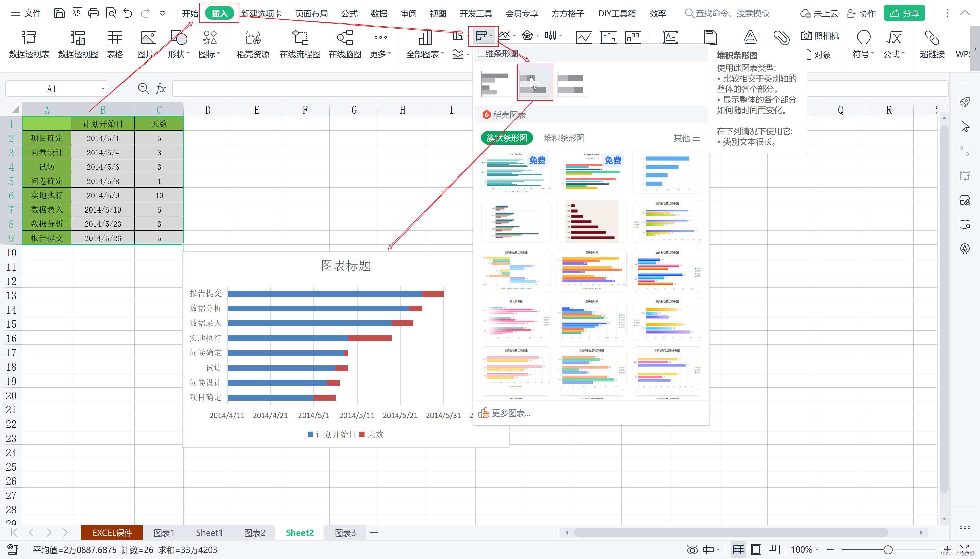Switch to the Sheet1 worksheet tab
This screenshot has height=559, width=980.
click(x=209, y=533)
